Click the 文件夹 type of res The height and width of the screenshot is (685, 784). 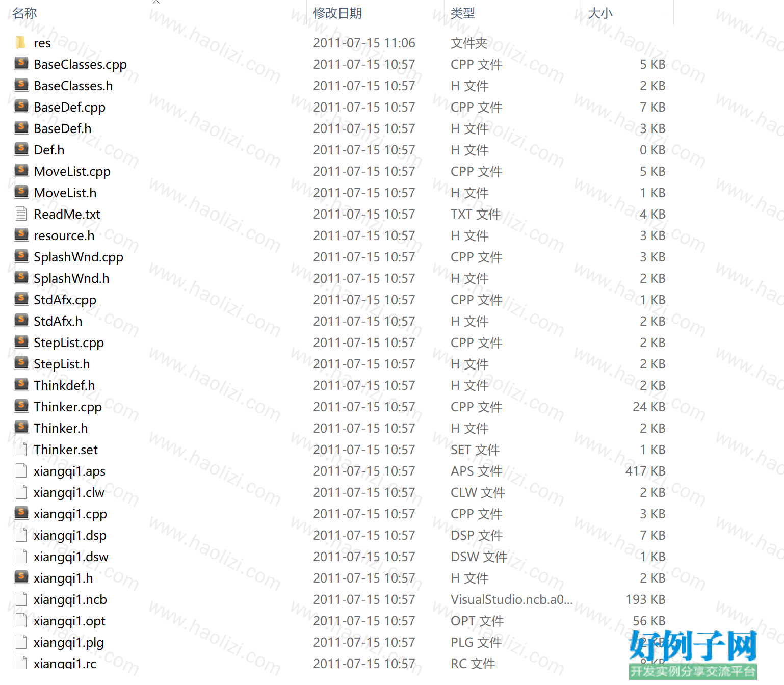point(469,43)
